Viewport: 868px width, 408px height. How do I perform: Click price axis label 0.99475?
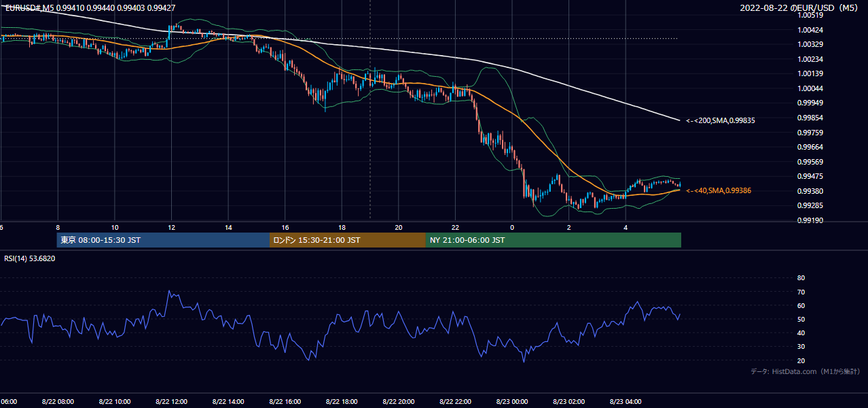809,176
